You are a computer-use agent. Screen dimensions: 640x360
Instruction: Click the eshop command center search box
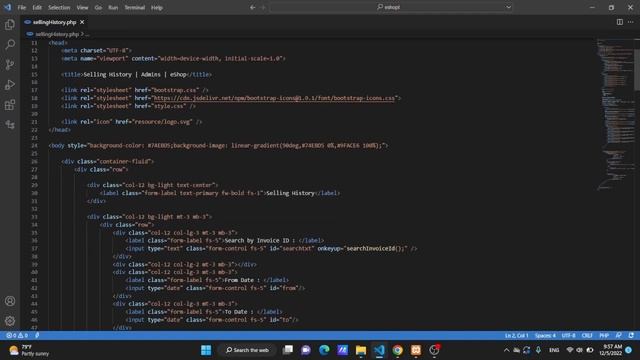pos(392,7)
